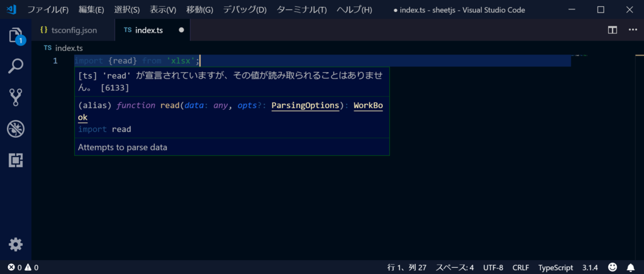Screen dimensions: 644x274
Task: Change indentation via スペース: 4
Action: [455, 268]
